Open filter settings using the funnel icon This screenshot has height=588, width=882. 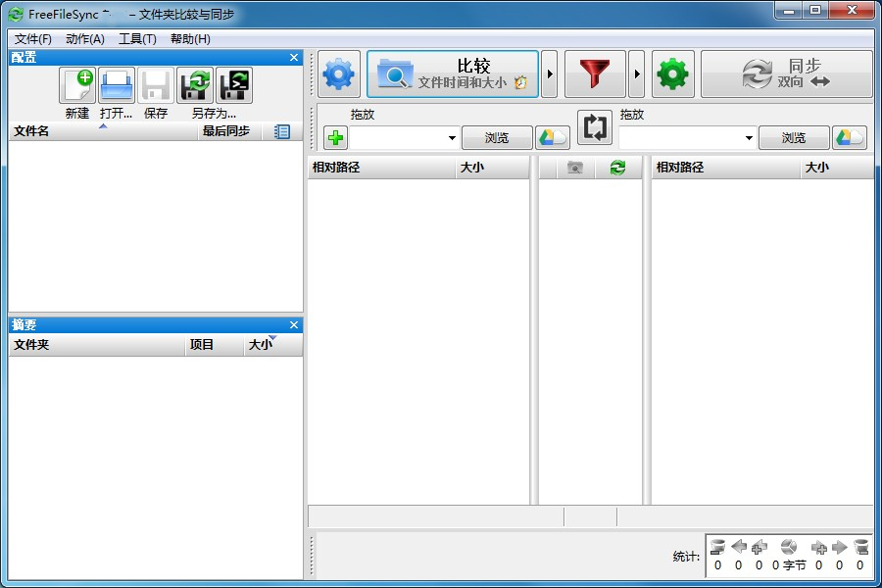pyautogui.click(x=596, y=73)
